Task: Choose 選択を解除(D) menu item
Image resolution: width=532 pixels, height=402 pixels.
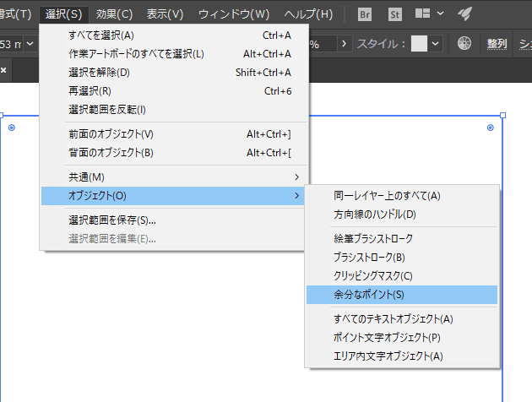Action: (174, 73)
